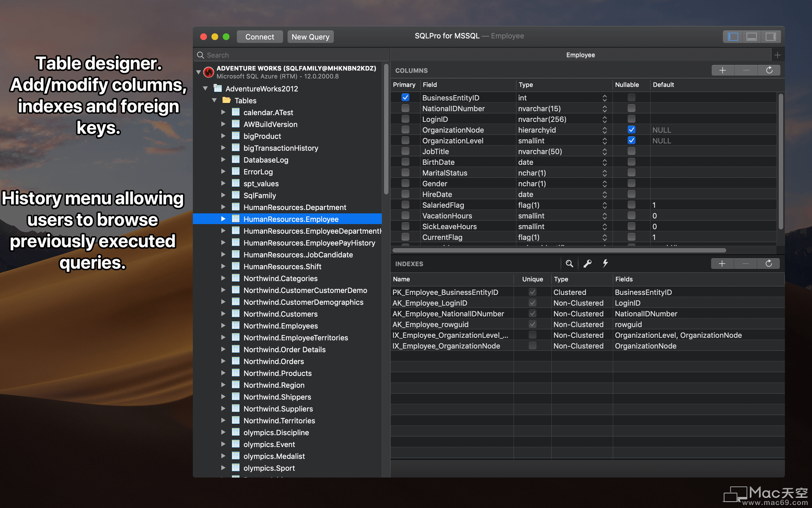The width and height of the screenshot is (812, 508).
Task: Toggle Unique for IX_Employee_OrganizationNode index
Action: coord(532,345)
